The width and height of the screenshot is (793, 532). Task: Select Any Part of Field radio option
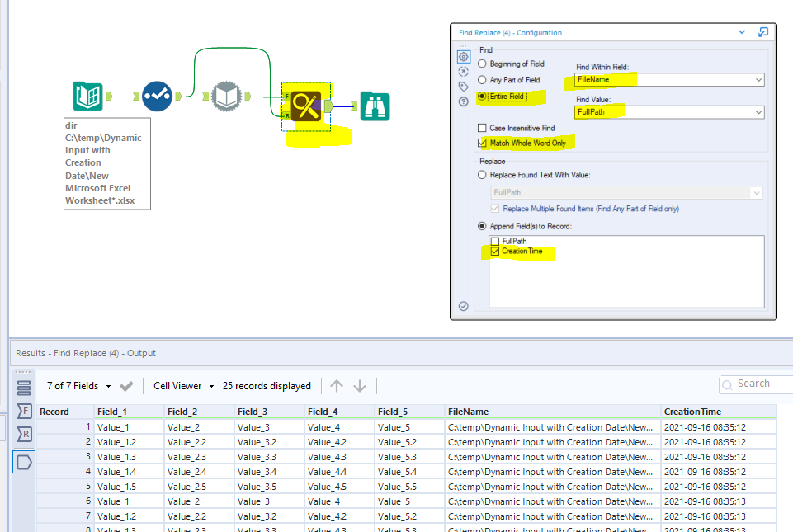[x=482, y=80]
